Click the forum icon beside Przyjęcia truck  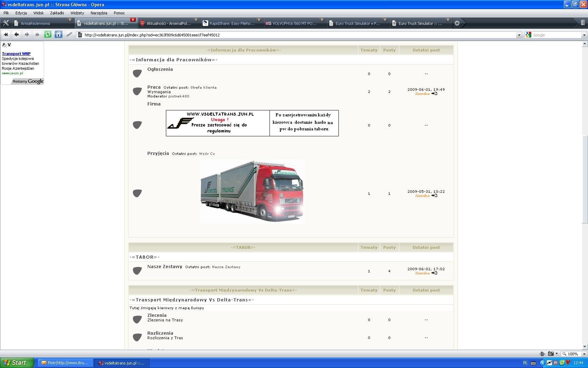click(x=137, y=193)
